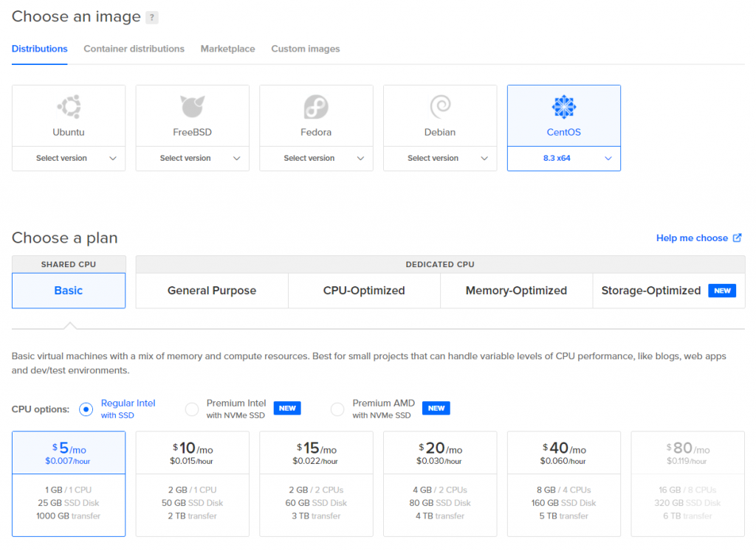
Task: Select the CPU-Optimized plan
Action: tap(363, 291)
